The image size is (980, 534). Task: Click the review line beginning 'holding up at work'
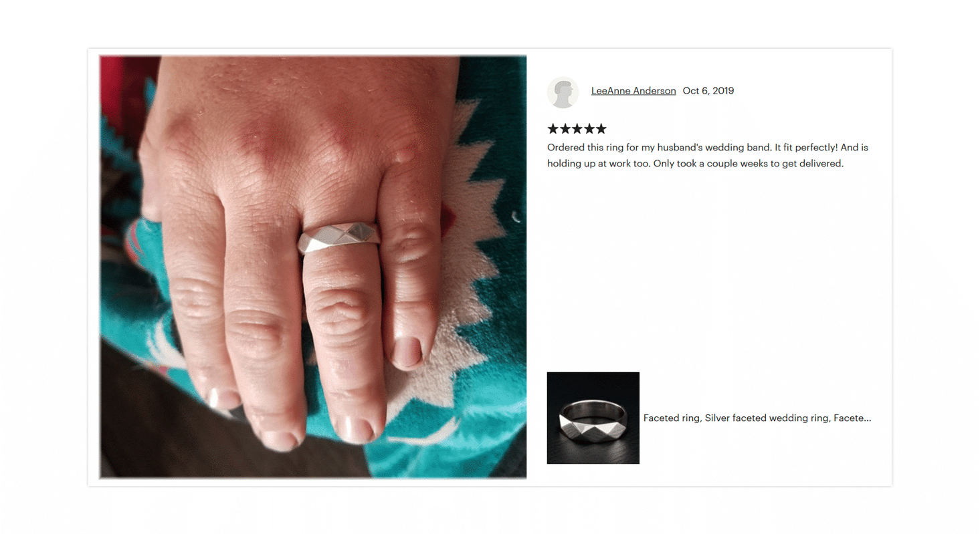pos(696,163)
